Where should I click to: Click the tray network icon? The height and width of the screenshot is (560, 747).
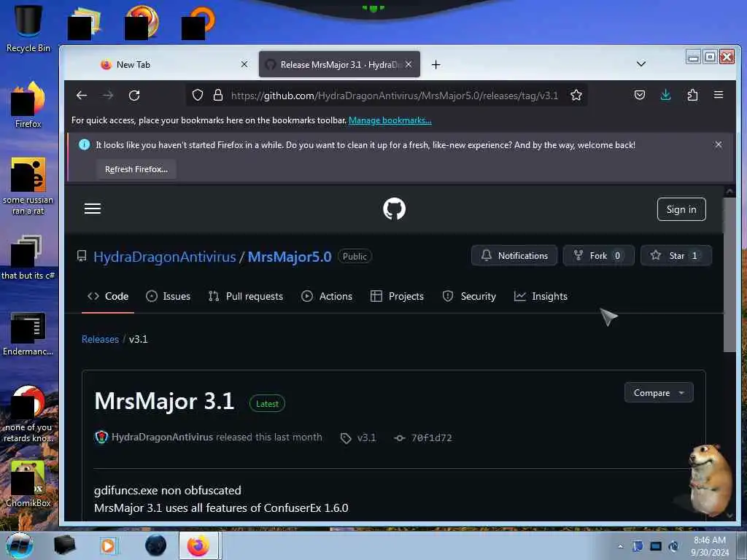pyautogui.click(x=656, y=546)
